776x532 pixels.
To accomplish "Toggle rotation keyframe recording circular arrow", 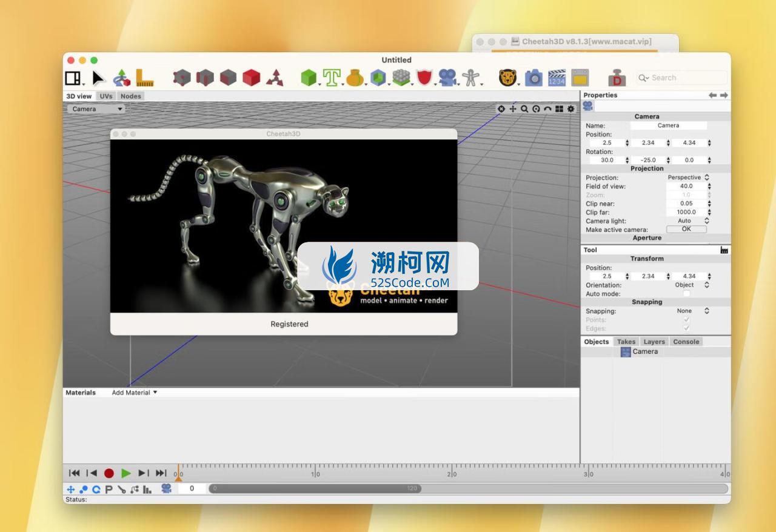I will pyautogui.click(x=96, y=489).
